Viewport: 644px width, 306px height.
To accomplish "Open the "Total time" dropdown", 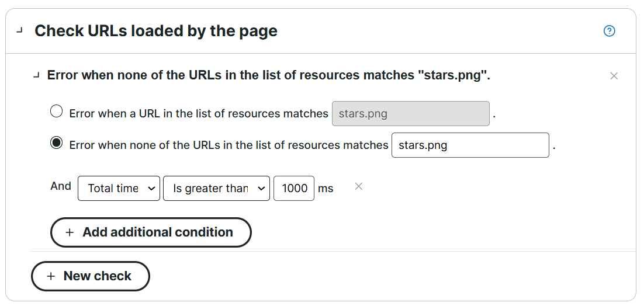I will pos(119,189).
